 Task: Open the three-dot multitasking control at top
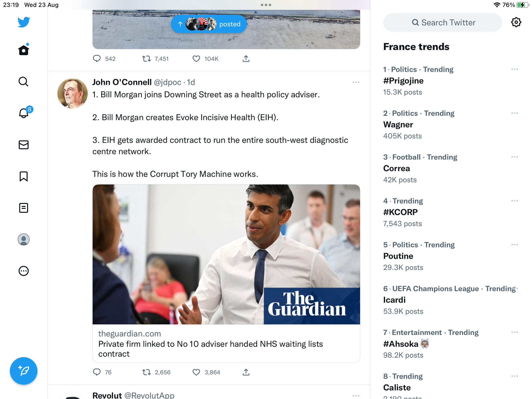tap(266, 5)
